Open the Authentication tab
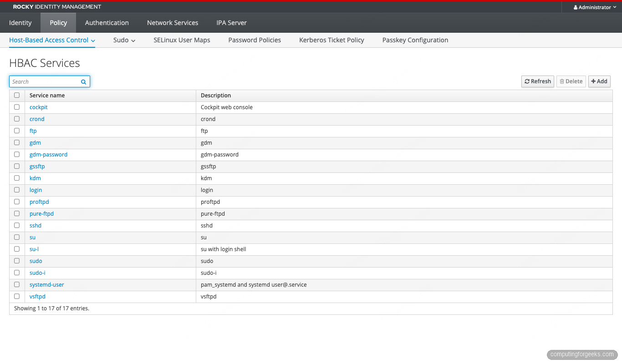This screenshot has height=364, width=622. coord(107,23)
